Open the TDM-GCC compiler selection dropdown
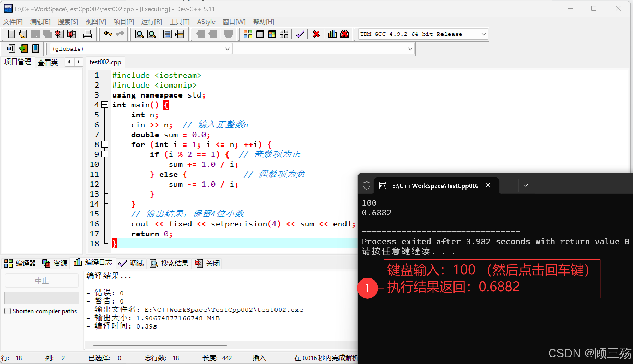The image size is (633, 364). point(483,34)
